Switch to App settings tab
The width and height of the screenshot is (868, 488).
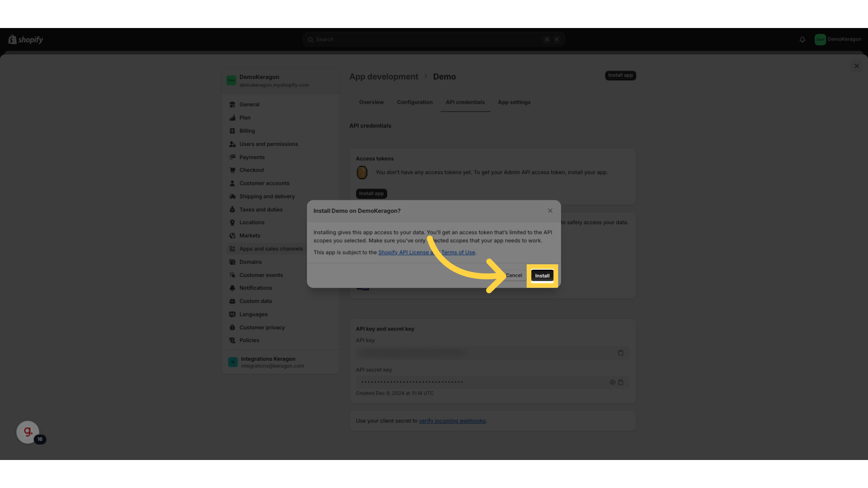click(x=514, y=102)
